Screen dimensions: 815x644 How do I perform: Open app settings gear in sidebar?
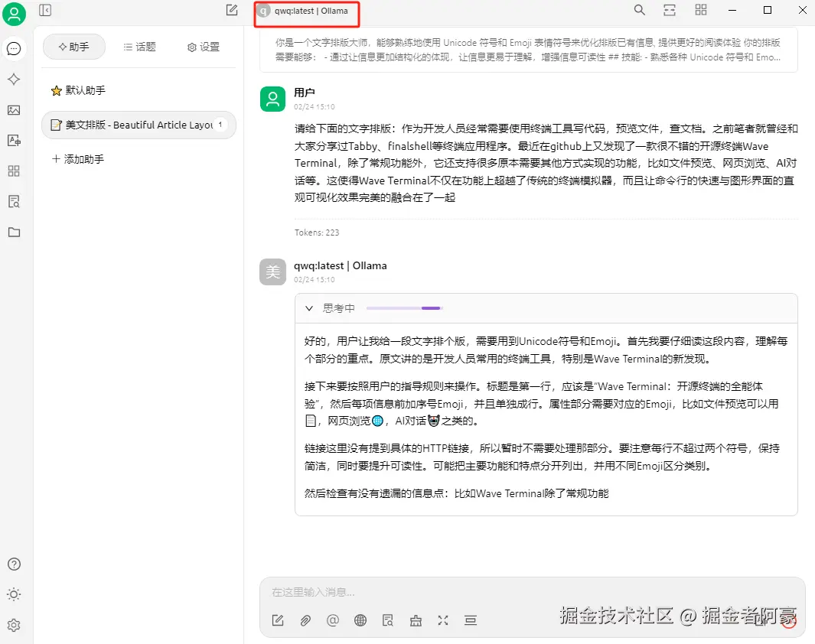pos(14,625)
